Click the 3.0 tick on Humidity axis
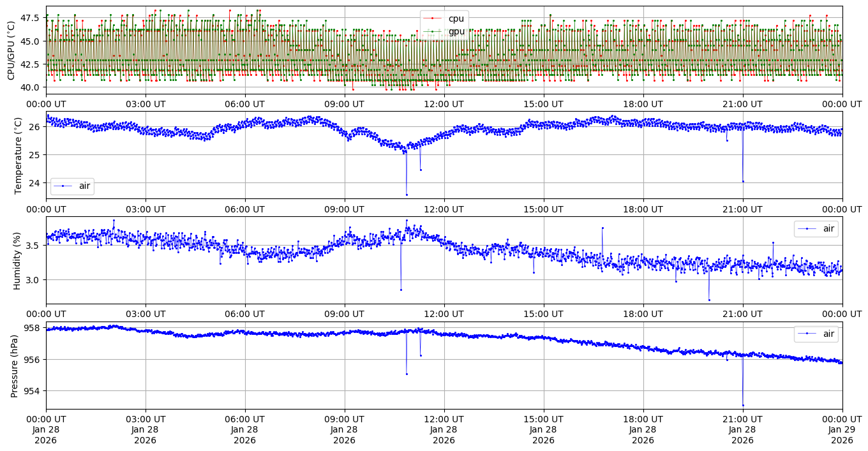 tap(33, 279)
